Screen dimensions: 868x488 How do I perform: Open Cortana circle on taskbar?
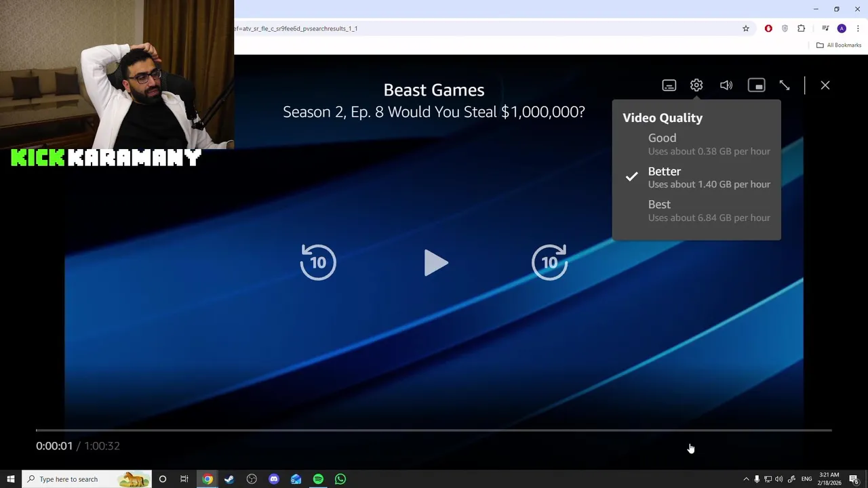(163, 479)
